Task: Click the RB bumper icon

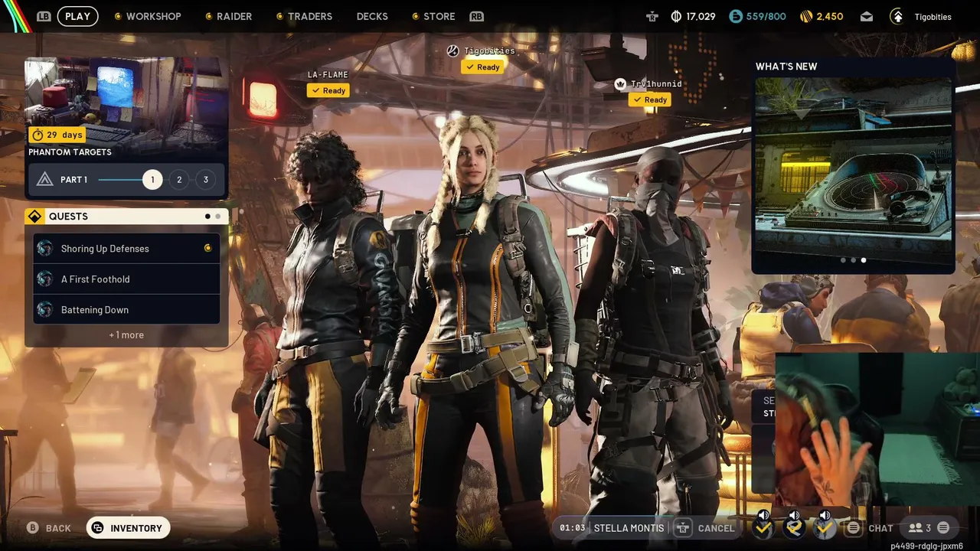Action: (x=476, y=16)
